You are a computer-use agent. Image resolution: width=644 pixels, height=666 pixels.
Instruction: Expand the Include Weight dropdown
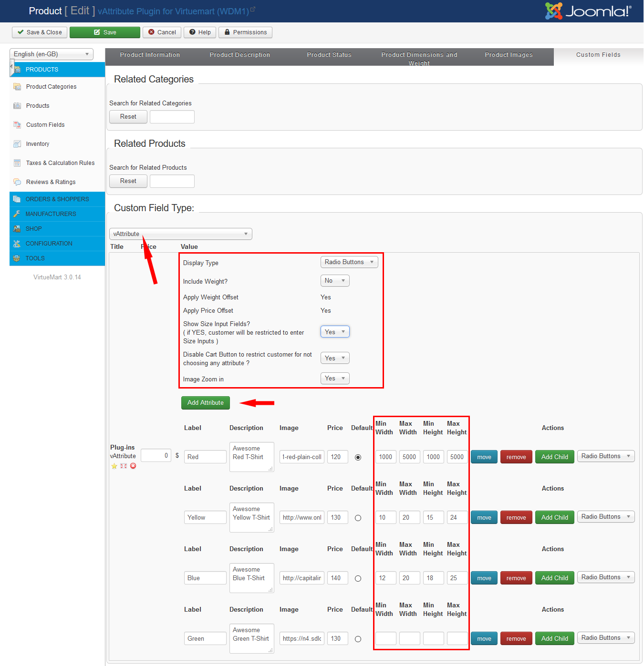click(x=335, y=281)
